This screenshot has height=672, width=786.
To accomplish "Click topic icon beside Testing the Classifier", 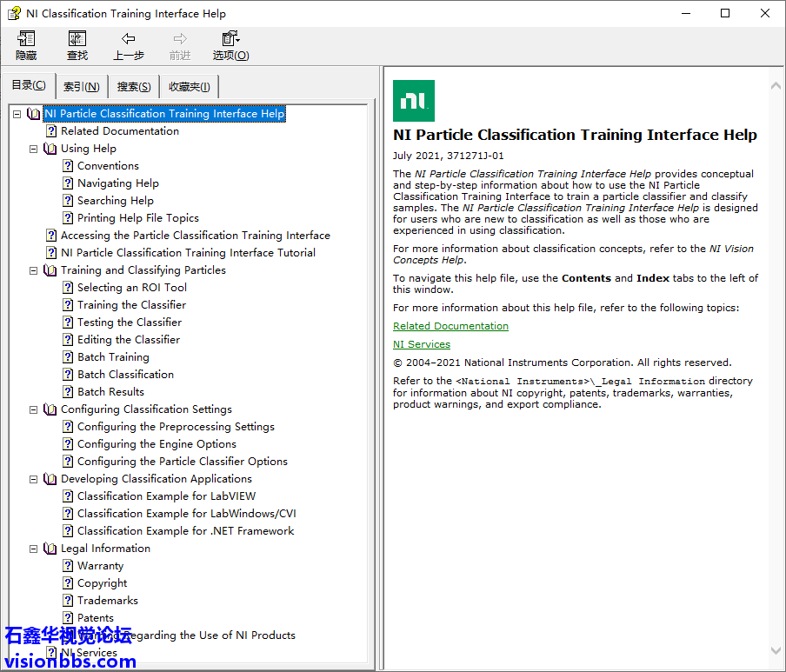I will [x=68, y=323].
